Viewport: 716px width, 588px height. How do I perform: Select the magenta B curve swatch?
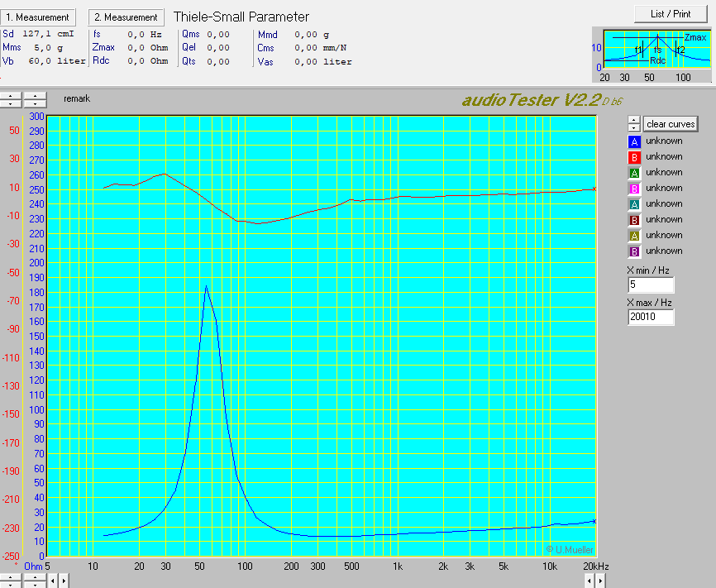pyautogui.click(x=634, y=189)
